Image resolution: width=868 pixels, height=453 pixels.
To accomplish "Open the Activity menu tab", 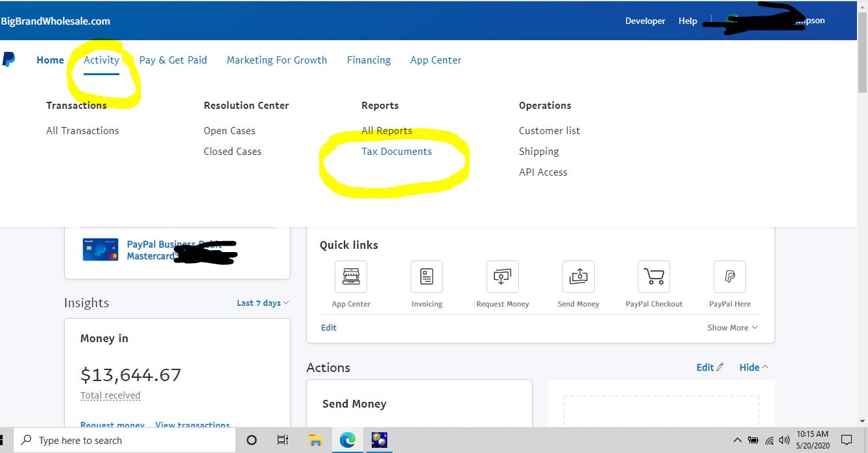I will [101, 60].
